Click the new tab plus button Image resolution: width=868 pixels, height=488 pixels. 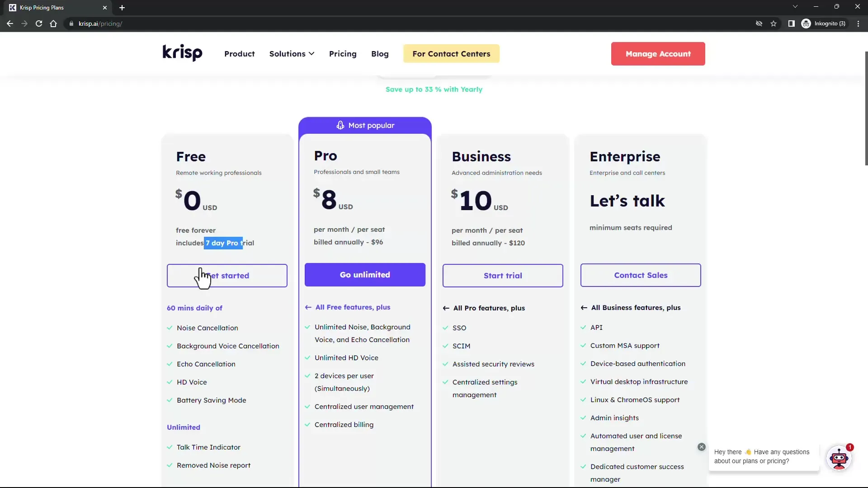pos(122,7)
